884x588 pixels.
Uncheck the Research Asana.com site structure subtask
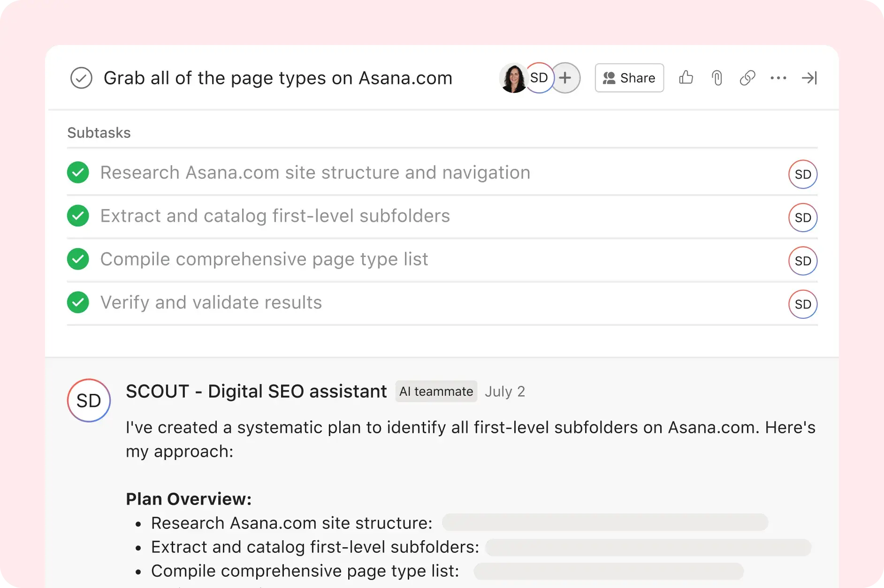[x=78, y=173]
